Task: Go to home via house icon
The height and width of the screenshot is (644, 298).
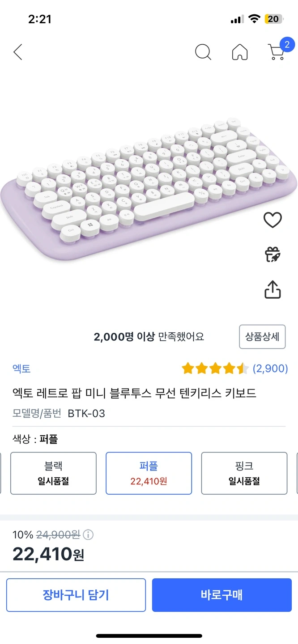Action: [x=240, y=52]
